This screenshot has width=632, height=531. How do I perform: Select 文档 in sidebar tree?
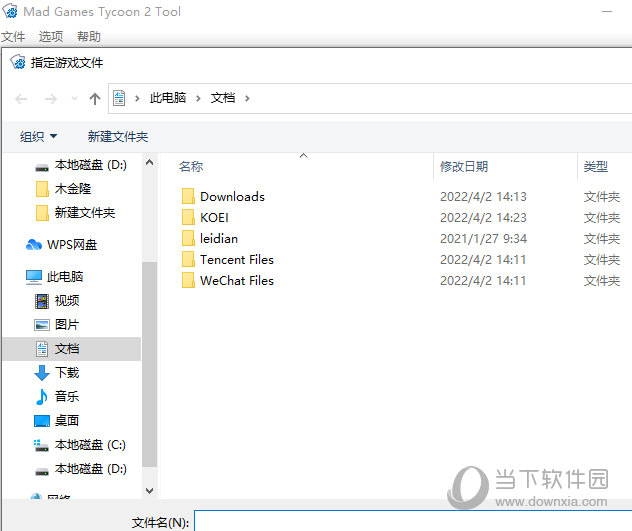pyautogui.click(x=72, y=349)
